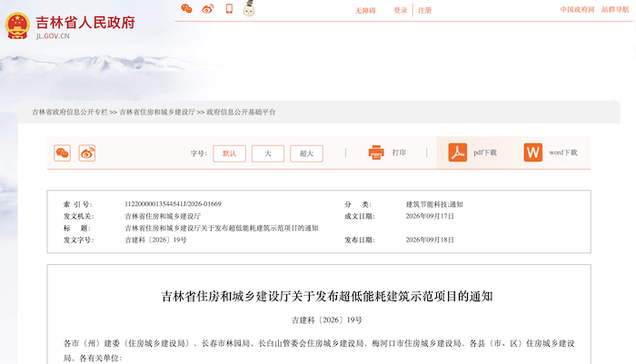Image resolution: width=636 pixels, height=364 pixels.
Task: Open the WeChat icon in top header
Action: pyautogui.click(x=186, y=8)
